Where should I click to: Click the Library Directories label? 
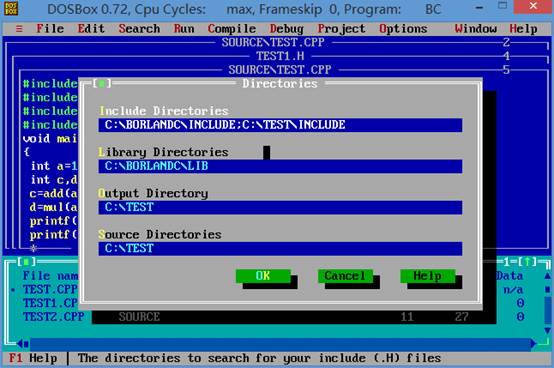pyautogui.click(x=164, y=152)
